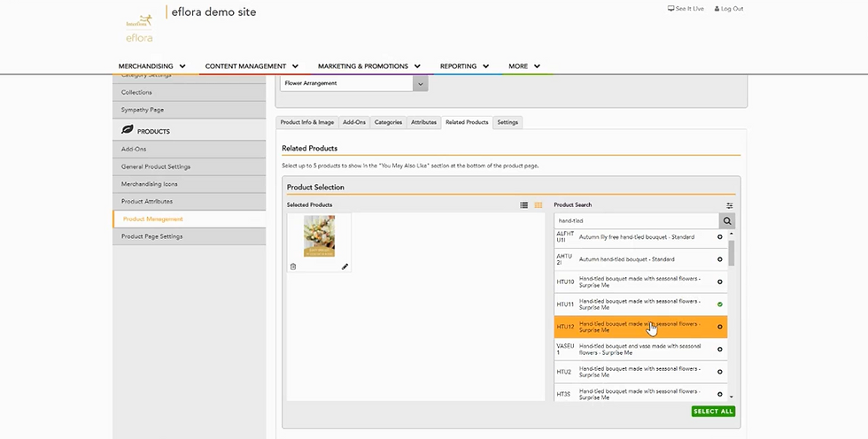Click the Interflora eflora logo

pos(139,28)
